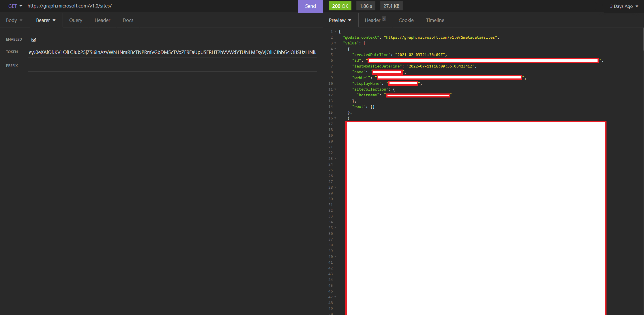Open the 3 Days Ago history dropdown
The width and height of the screenshot is (644, 315).
click(624, 6)
